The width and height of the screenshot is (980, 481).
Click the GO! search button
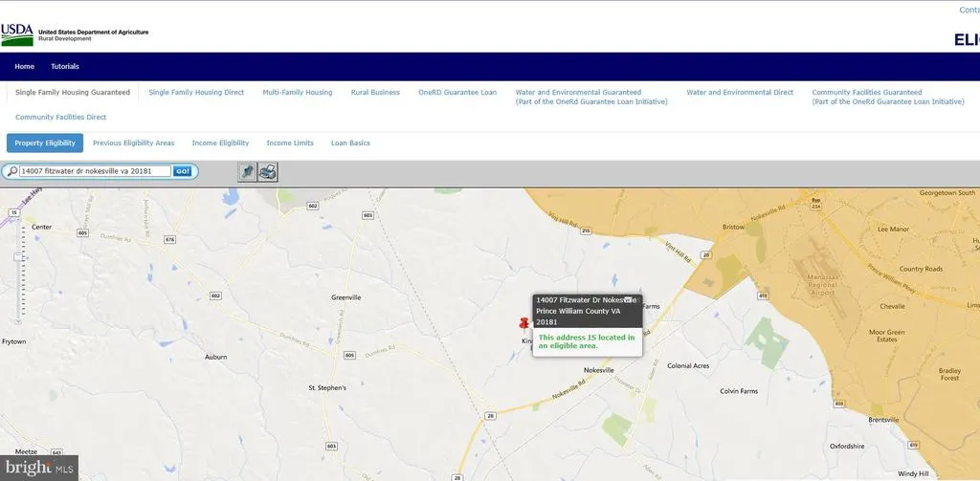coord(182,171)
